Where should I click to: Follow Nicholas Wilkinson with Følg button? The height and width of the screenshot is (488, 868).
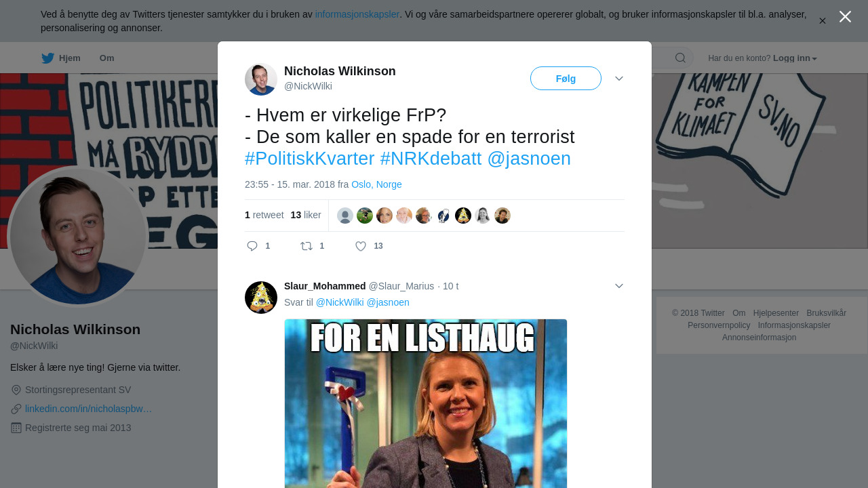(x=566, y=79)
